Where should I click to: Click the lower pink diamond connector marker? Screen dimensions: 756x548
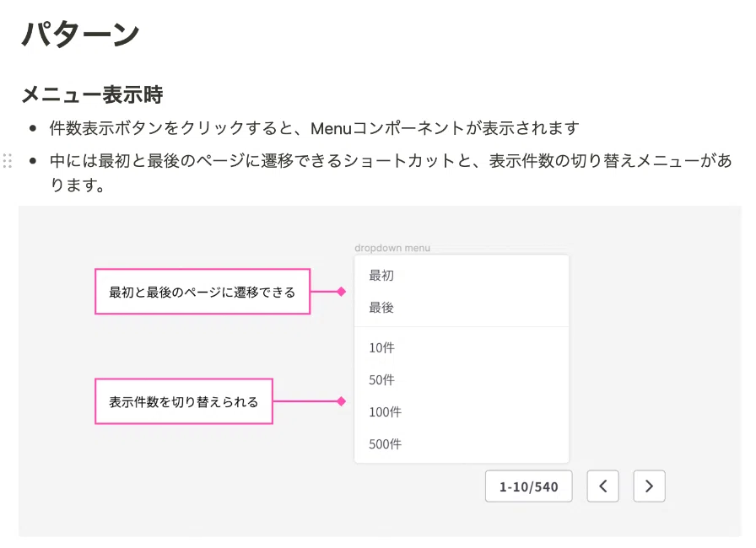pos(342,401)
